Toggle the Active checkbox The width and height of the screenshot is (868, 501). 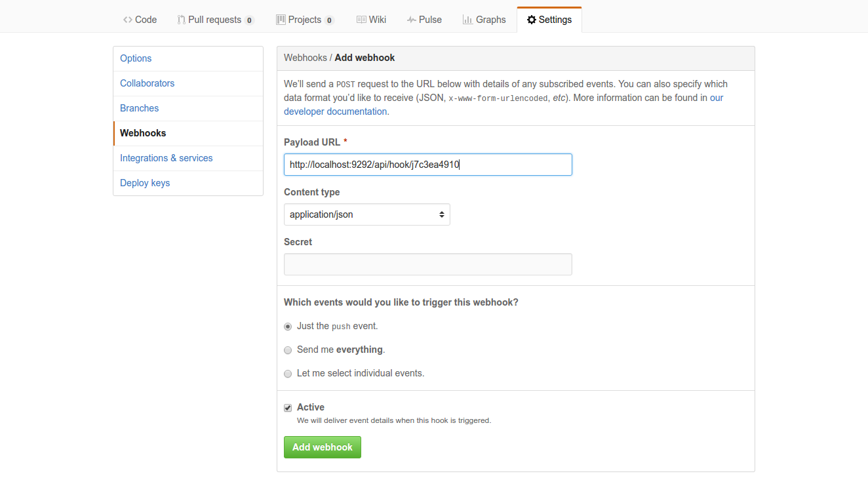coord(288,408)
